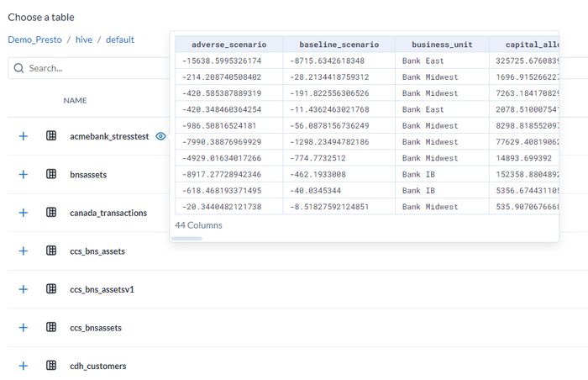The width and height of the screenshot is (588, 380).
Task: Expand the acmebank_stresstest table row
Action: (x=24, y=136)
